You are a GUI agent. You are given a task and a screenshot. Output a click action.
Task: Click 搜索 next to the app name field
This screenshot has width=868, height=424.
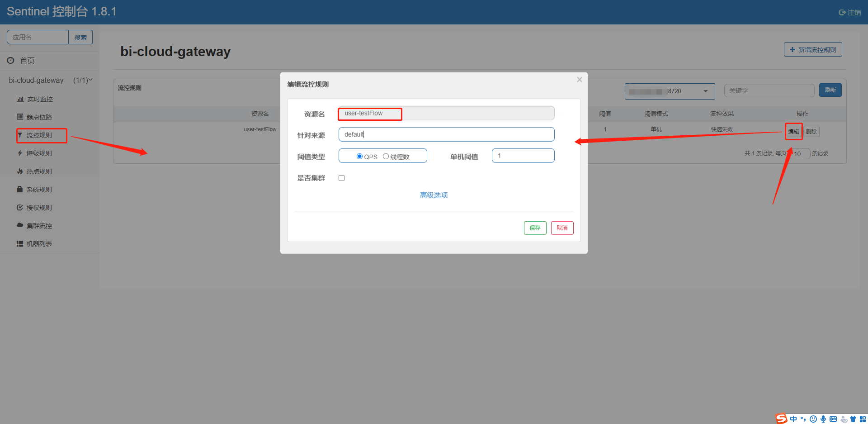(x=80, y=37)
